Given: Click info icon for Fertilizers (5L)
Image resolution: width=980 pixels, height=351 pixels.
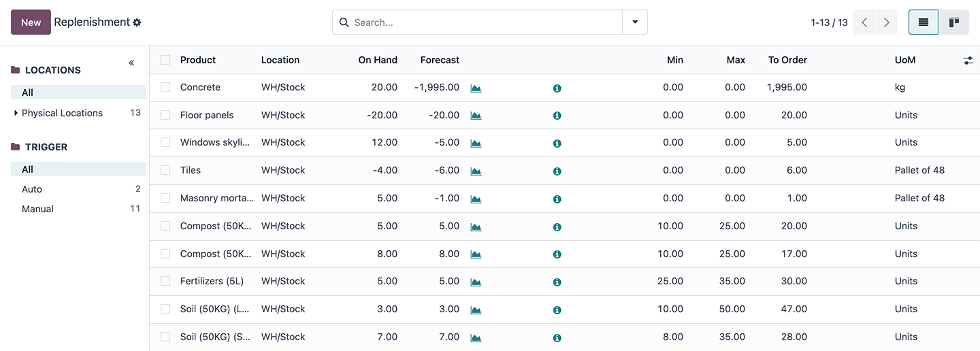Looking at the screenshot, I should click(557, 282).
